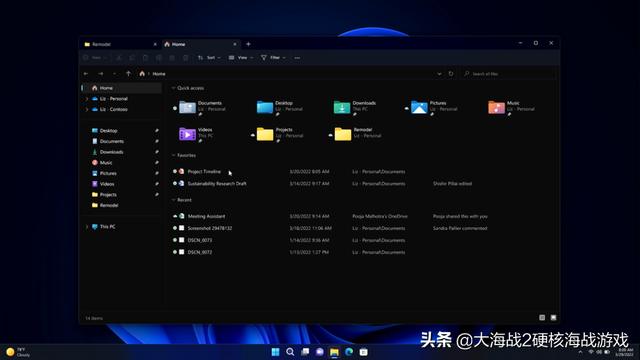The image size is (640, 360).
Task: Click the Cut icon in the toolbar
Action: 119,58
